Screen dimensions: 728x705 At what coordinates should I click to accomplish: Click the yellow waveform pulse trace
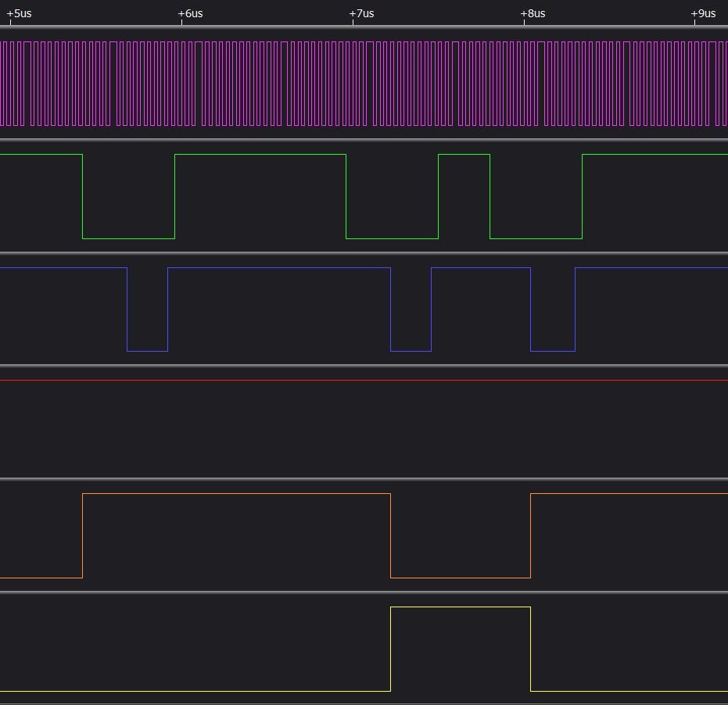(x=364, y=649)
